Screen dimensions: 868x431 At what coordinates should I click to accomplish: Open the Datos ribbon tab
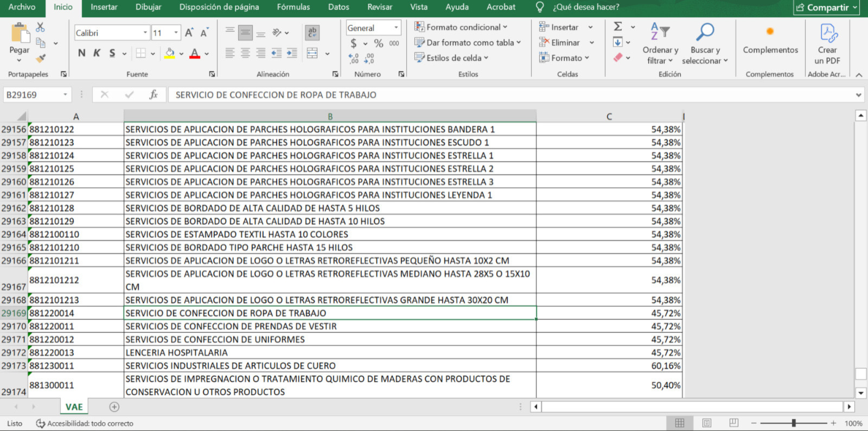point(339,7)
